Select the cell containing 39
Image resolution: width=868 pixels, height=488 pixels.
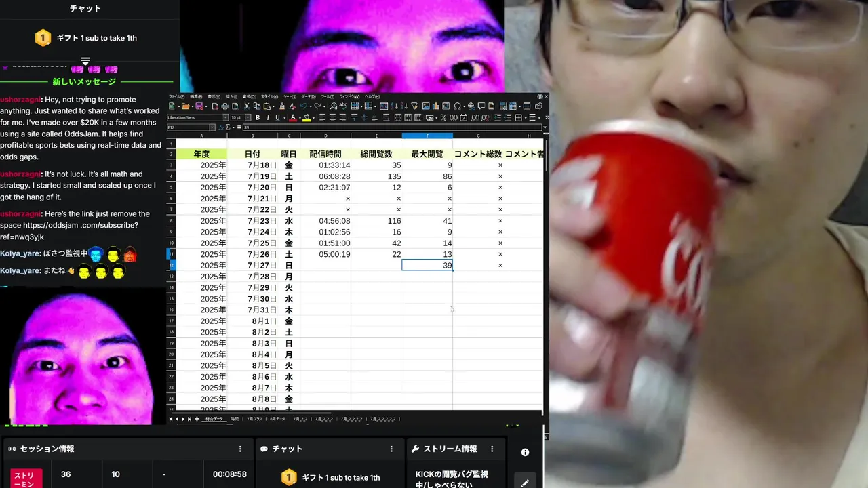click(x=427, y=265)
